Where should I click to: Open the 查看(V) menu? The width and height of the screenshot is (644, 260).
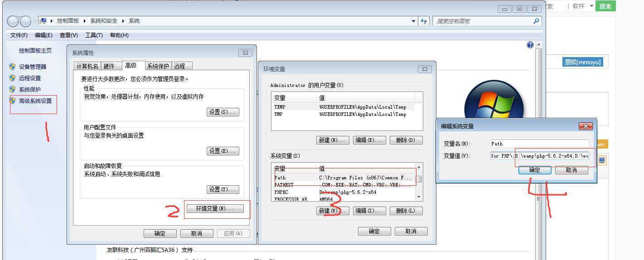click(68, 35)
